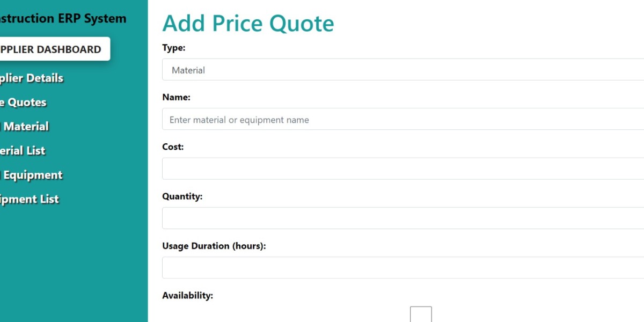
Task: Click the Construction ERP System title
Action: pyautogui.click(x=63, y=18)
